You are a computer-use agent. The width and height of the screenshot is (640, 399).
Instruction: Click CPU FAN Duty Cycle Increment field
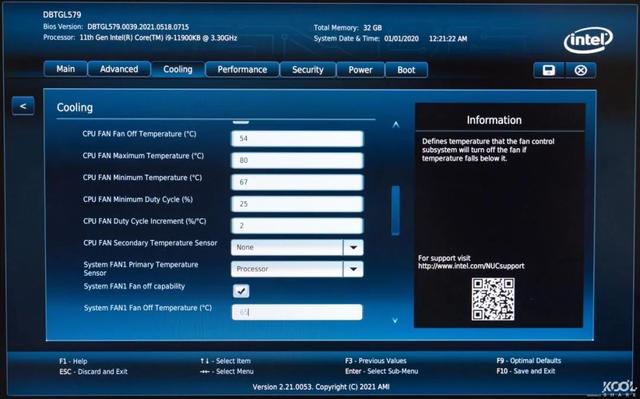297,225
